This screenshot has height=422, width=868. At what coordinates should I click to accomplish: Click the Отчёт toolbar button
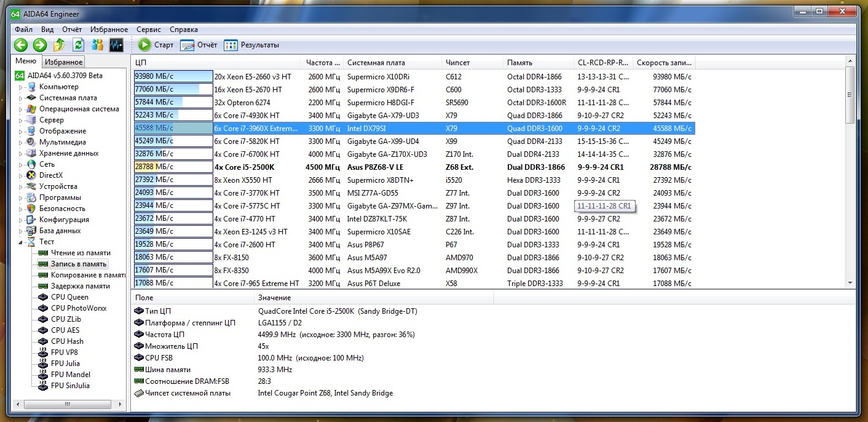click(x=199, y=44)
